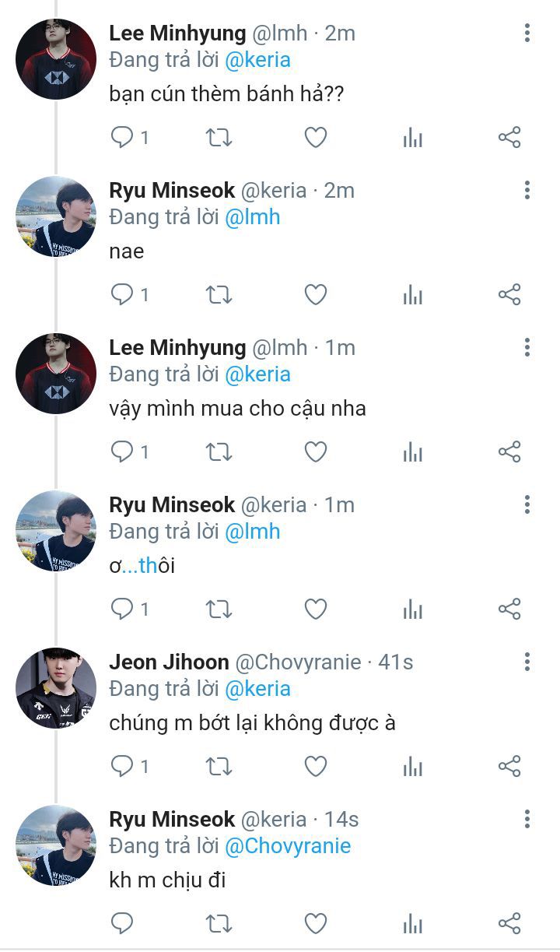
Task: Retweet the "vậy mình mua cho cậu nha" tweet
Action: click(x=219, y=452)
